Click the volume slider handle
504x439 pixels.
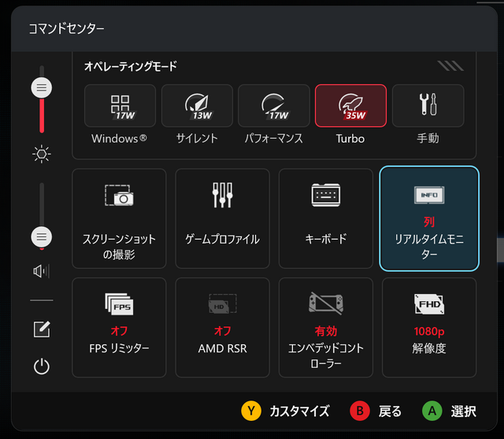click(x=42, y=236)
